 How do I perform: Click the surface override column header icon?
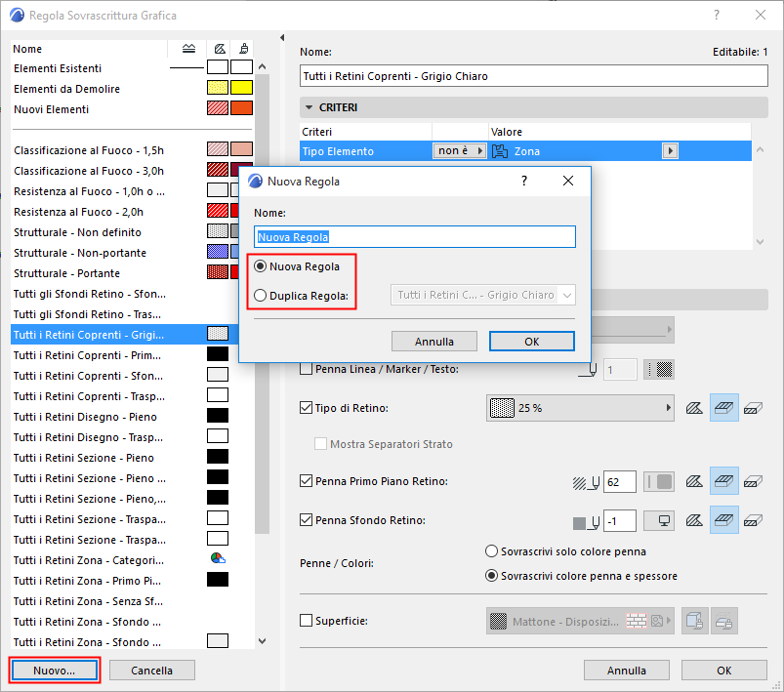(243, 49)
